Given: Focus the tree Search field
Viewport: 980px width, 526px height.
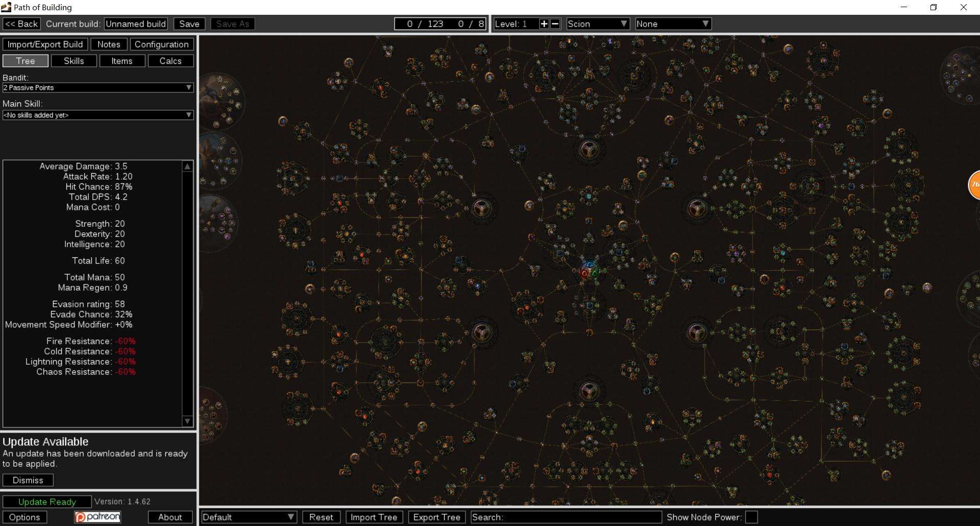Looking at the screenshot, I should [x=566, y=517].
